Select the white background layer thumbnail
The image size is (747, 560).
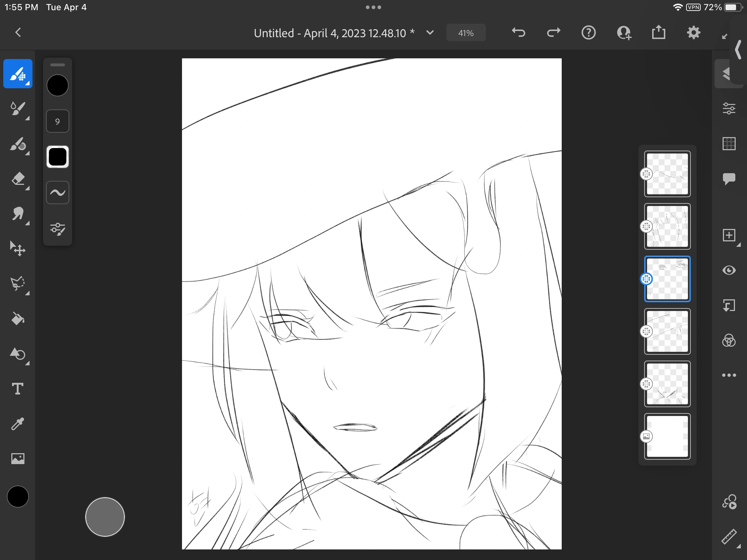tap(667, 436)
